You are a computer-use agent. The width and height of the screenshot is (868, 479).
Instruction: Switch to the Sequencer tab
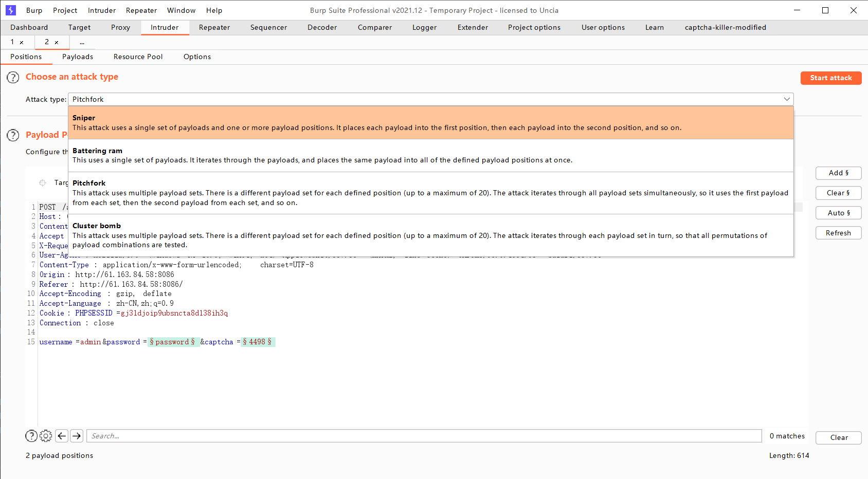[x=269, y=27]
